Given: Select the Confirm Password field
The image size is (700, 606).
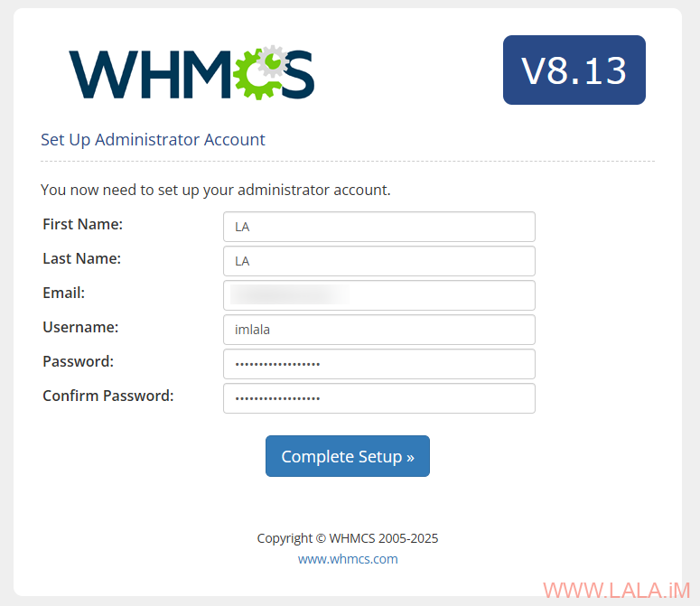Looking at the screenshot, I should (x=379, y=398).
